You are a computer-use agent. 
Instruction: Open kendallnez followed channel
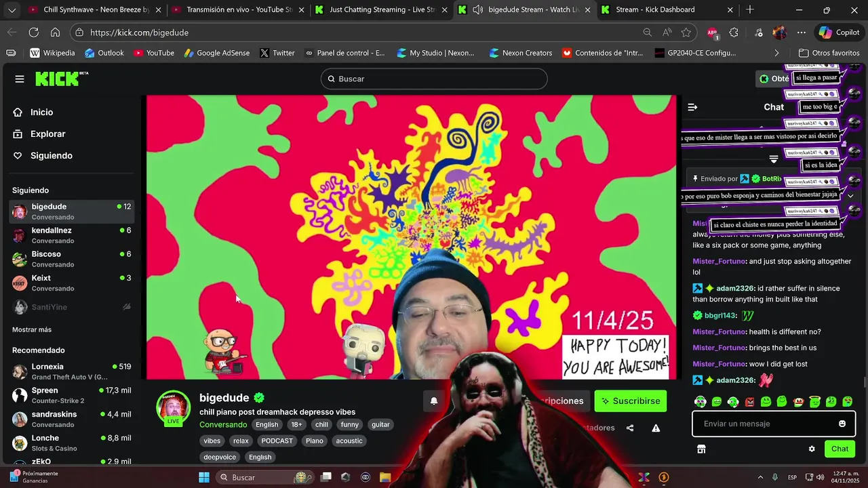point(72,235)
